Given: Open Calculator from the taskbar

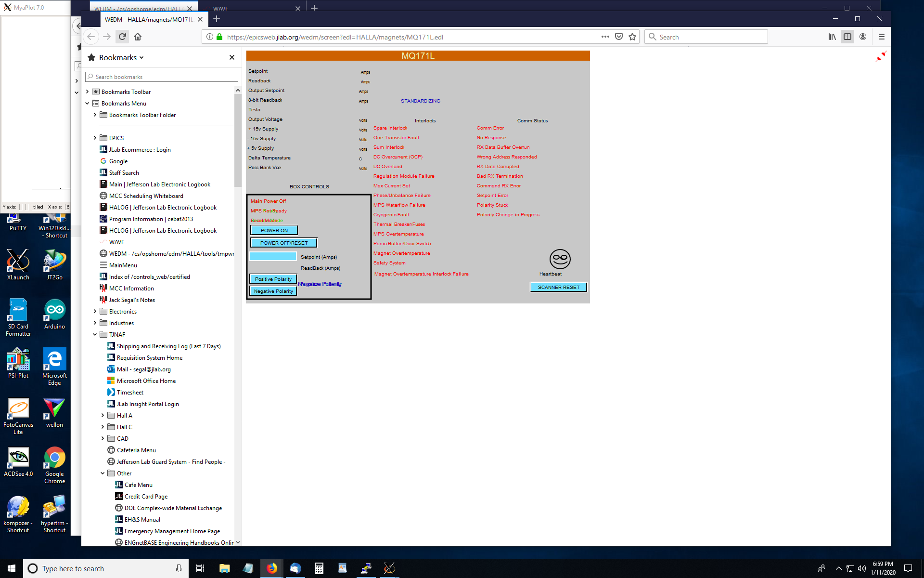Looking at the screenshot, I should coord(319,568).
